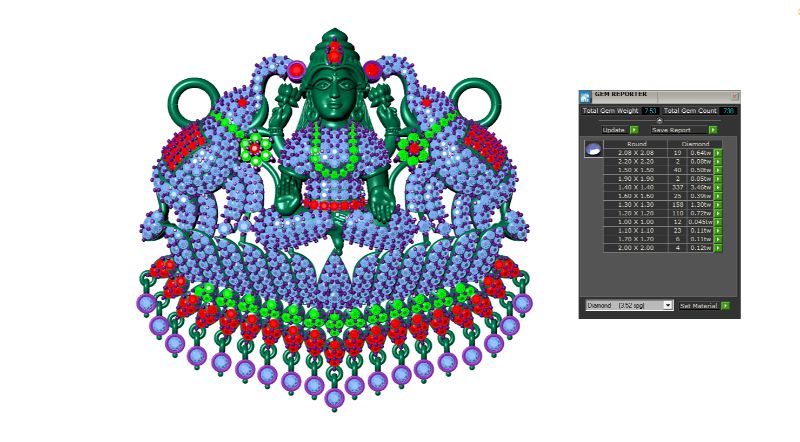Screen dimensions: 800x442
Task: Click green arrow beside Set Material
Action: [726, 305]
